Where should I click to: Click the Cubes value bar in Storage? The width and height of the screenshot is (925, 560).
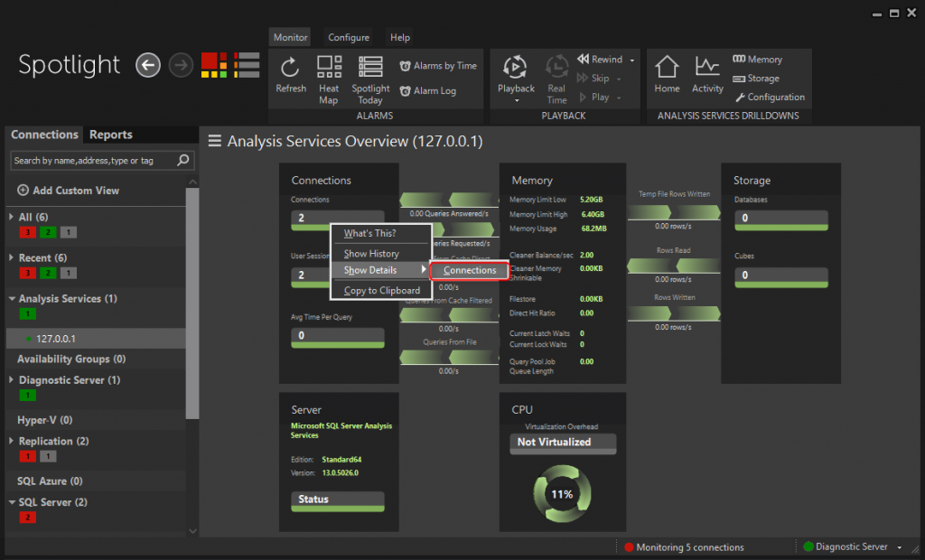781,276
